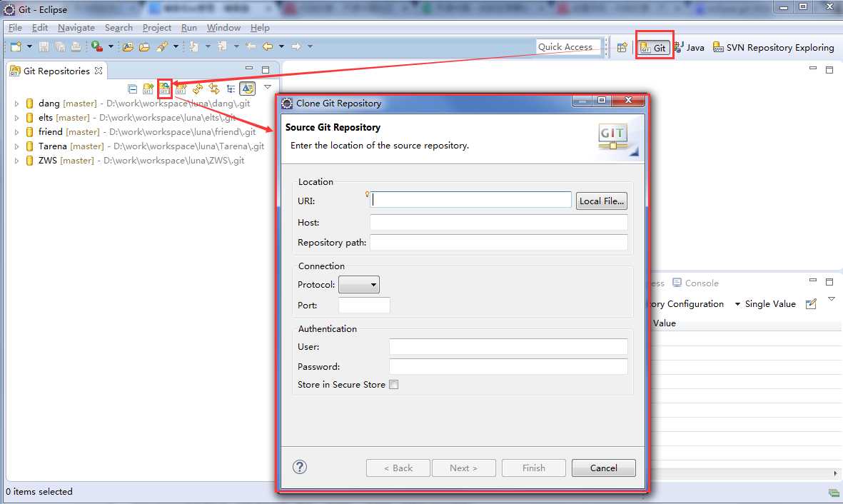Click the Forward navigation arrow icon
Screen dimensions: 843x504
pos(296,47)
